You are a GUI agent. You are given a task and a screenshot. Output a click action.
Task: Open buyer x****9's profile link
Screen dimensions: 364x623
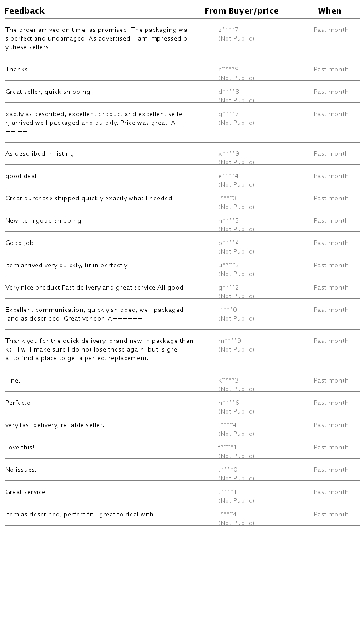pyautogui.click(x=228, y=154)
